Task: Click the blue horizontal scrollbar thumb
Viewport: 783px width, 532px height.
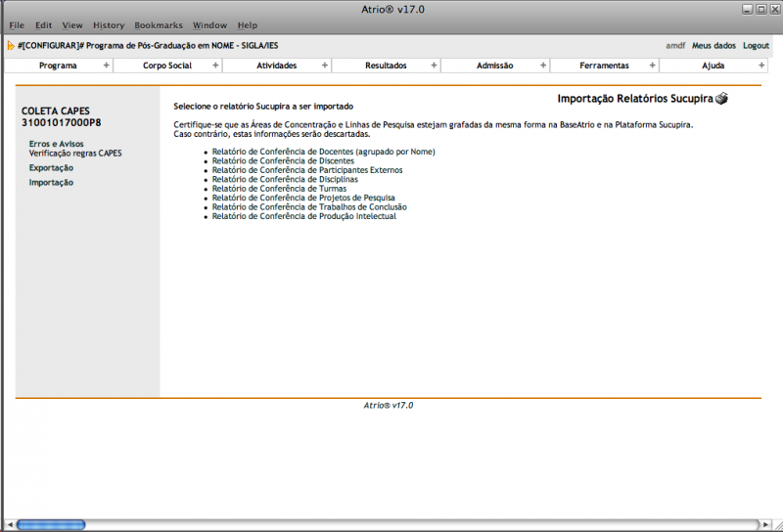Action: coord(51,524)
